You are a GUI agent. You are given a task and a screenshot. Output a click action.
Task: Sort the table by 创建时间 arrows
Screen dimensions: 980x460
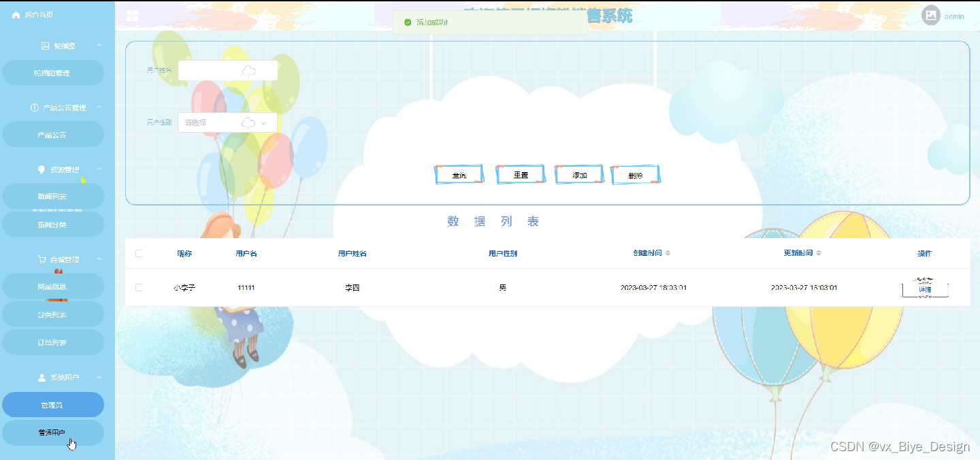(x=668, y=253)
